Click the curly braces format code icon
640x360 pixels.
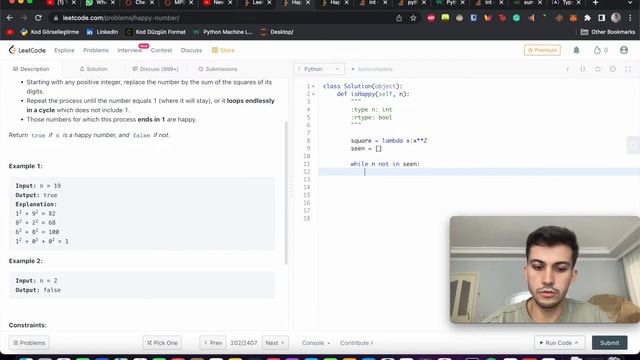[x=582, y=69]
